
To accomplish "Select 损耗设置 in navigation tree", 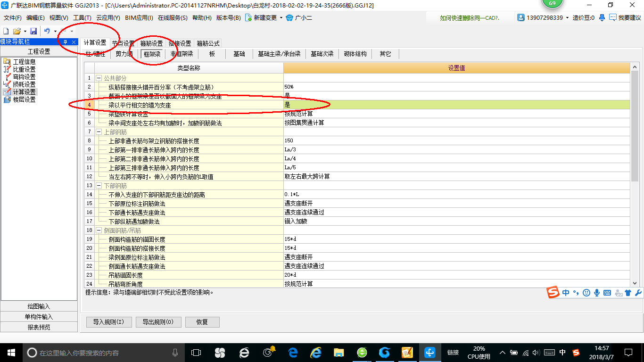I will (24, 84).
